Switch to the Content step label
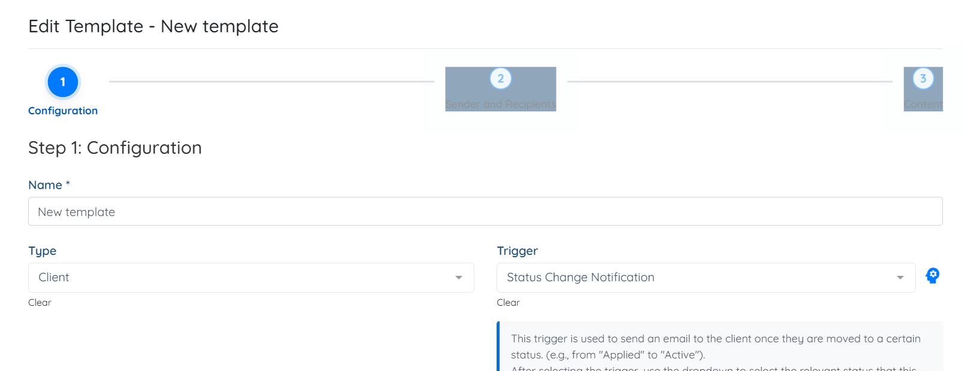 (923, 104)
